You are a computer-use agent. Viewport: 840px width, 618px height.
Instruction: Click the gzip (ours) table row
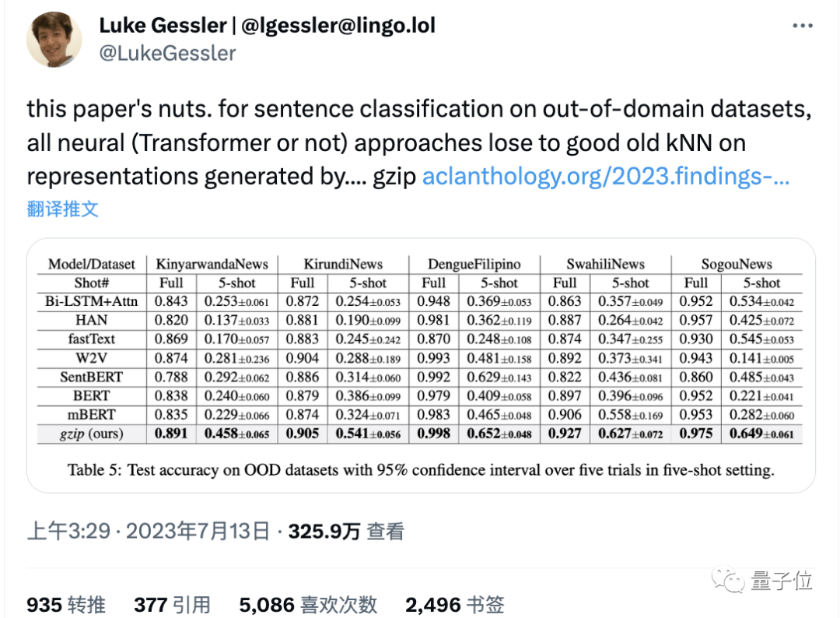[x=420, y=434]
